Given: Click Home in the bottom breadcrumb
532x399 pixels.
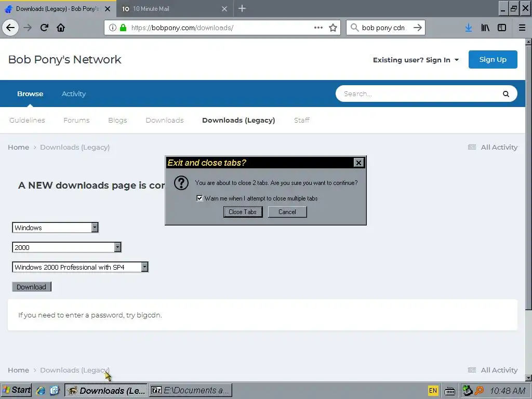Looking at the screenshot, I should pyautogui.click(x=18, y=370).
